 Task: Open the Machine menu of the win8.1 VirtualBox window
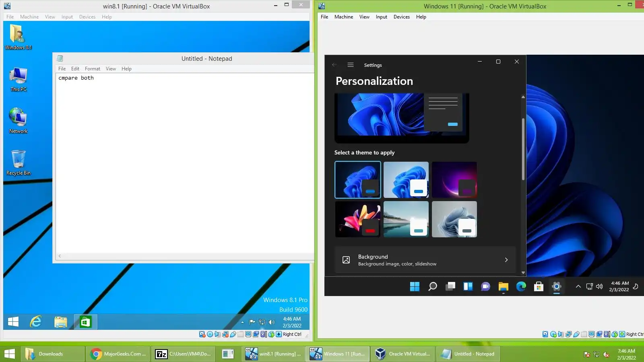tap(29, 17)
